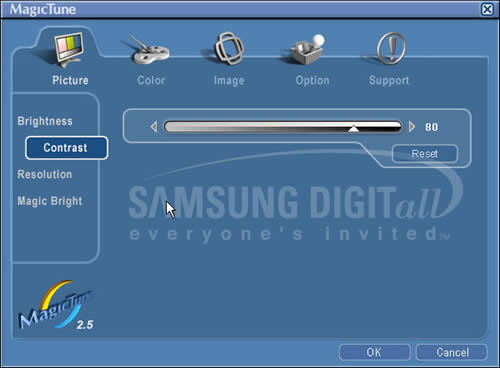This screenshot has height=368, width=500.
Task: Go to the Option tab label
Action: tap(312, 80)
